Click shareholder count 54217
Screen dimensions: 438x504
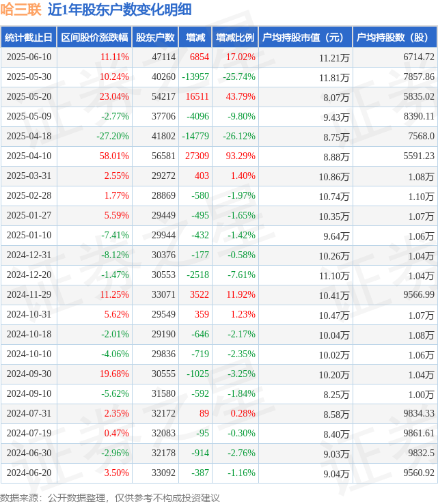pyautogui.click(x=164, y=96)
